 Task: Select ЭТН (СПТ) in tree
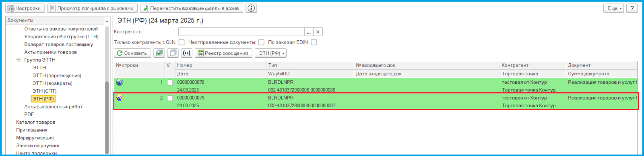click(x=44, y=91)
